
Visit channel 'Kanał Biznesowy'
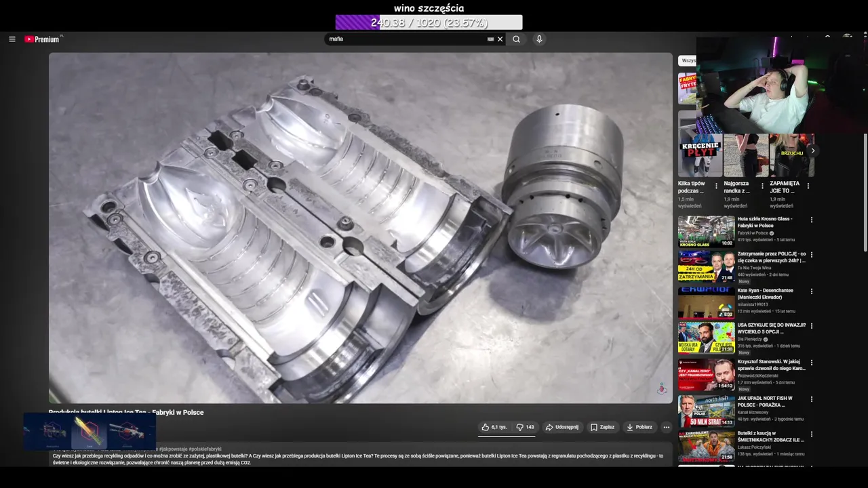(753, 412)
